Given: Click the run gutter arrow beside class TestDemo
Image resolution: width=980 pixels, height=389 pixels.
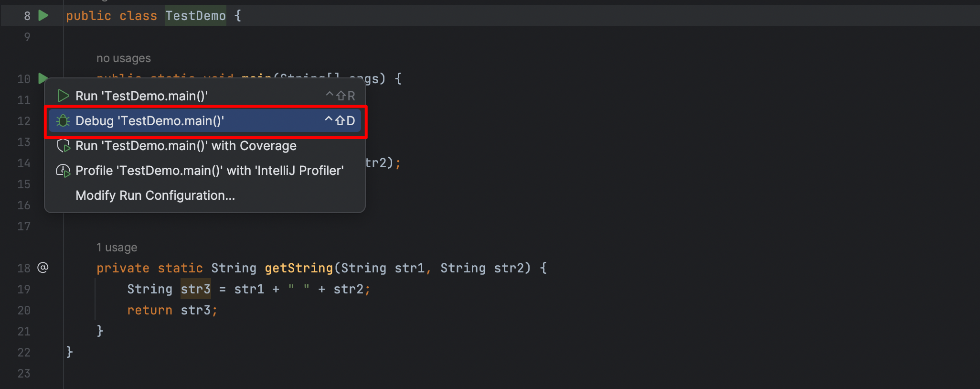Looking at the screenshot, I should point(43,16).
